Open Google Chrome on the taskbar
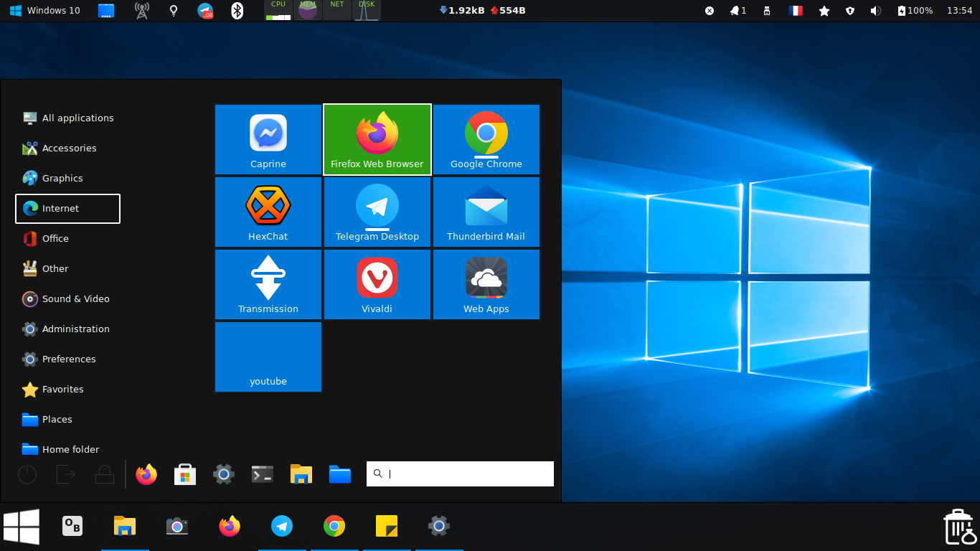This screenshot has width=980, height=551. click(x=334, y=526)
